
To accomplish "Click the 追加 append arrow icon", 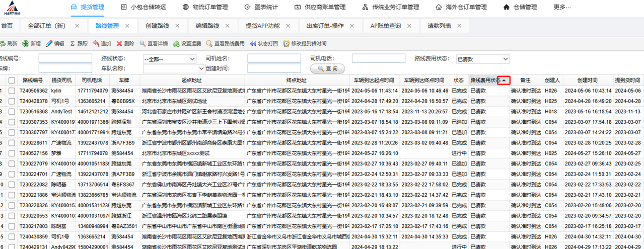I will click(x=96, y=44).
